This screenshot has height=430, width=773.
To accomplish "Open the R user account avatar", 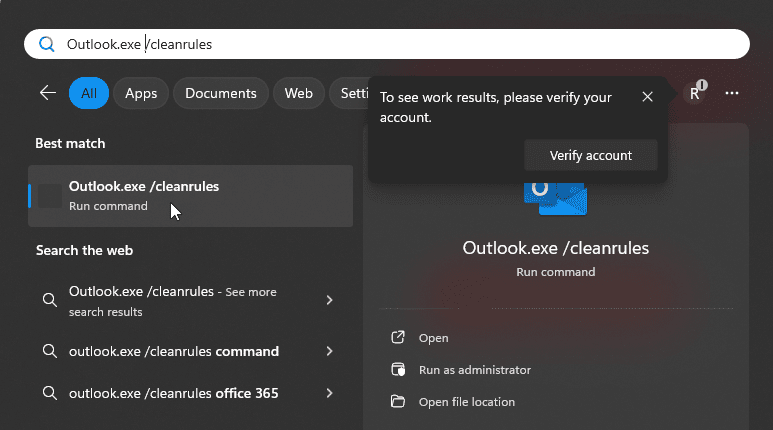I will (695, 93).
